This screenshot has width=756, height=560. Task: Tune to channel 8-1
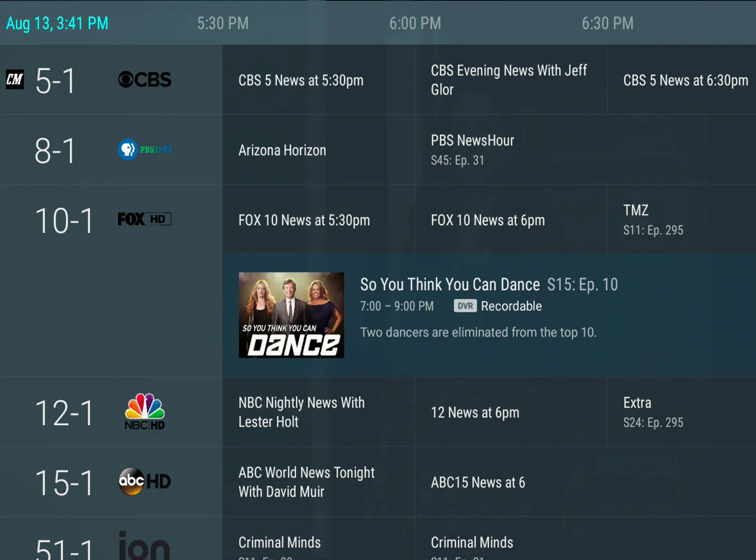pyautogui.click(x=55, y=151)
